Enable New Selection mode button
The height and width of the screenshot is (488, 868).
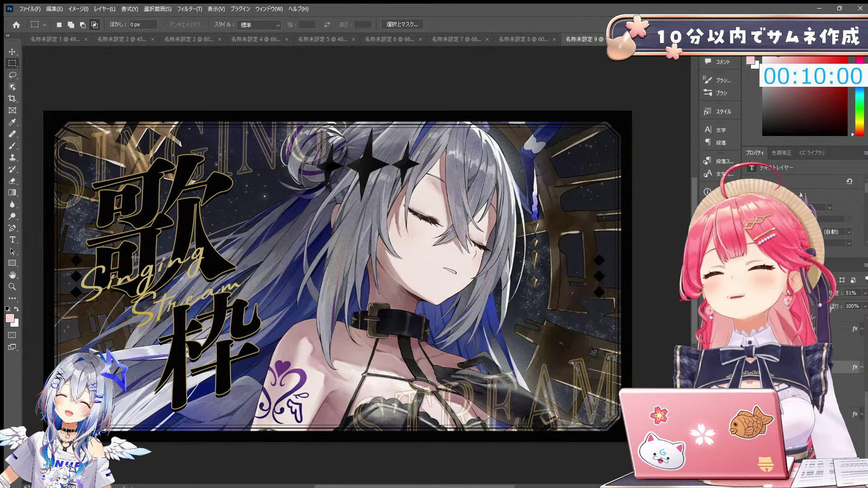(59, 25)
